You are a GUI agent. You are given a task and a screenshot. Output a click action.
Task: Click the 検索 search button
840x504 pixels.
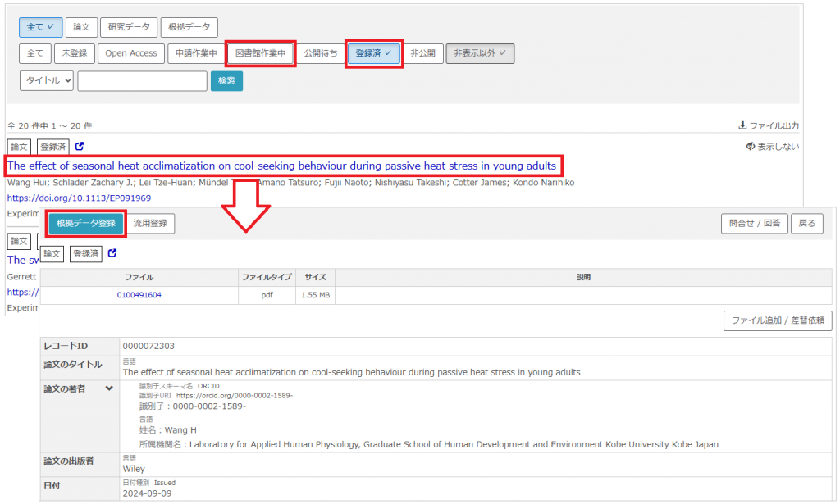(x=226, y=81)
